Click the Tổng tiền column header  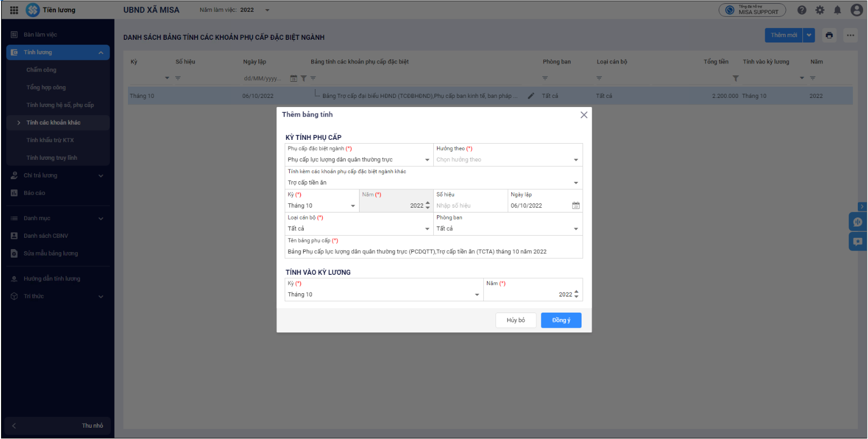(716, 62)
